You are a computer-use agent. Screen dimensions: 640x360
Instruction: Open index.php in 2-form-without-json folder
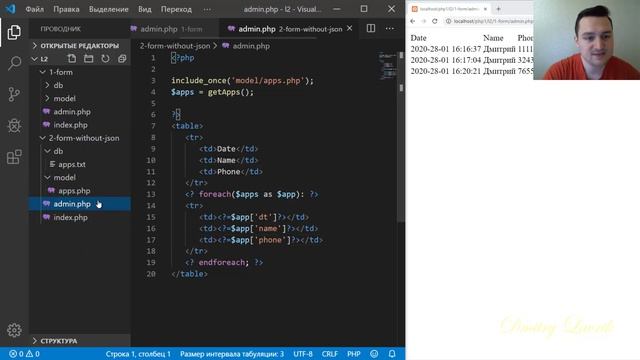coord(70,217)
